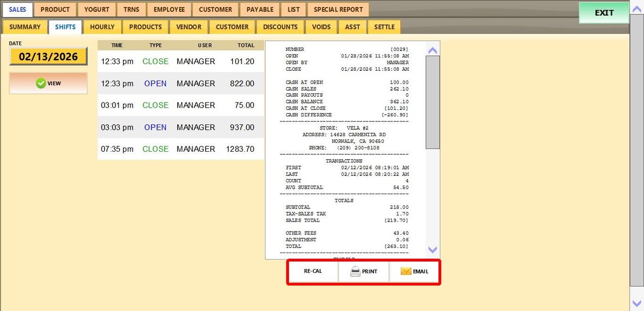Click the gray receipt scrollbar thumb
644x311 pixels.
[x=433, y=102]
